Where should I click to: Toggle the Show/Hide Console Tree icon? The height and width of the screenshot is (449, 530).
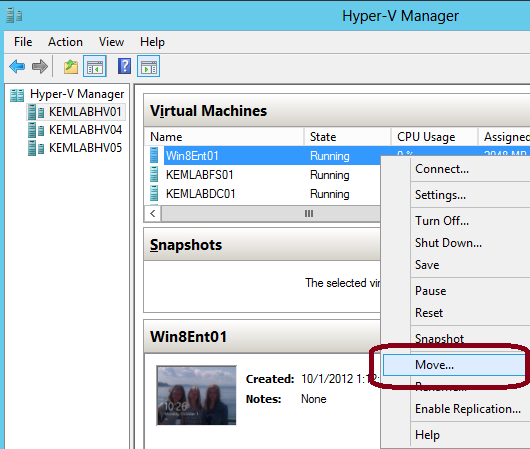(x=95, y=66)
